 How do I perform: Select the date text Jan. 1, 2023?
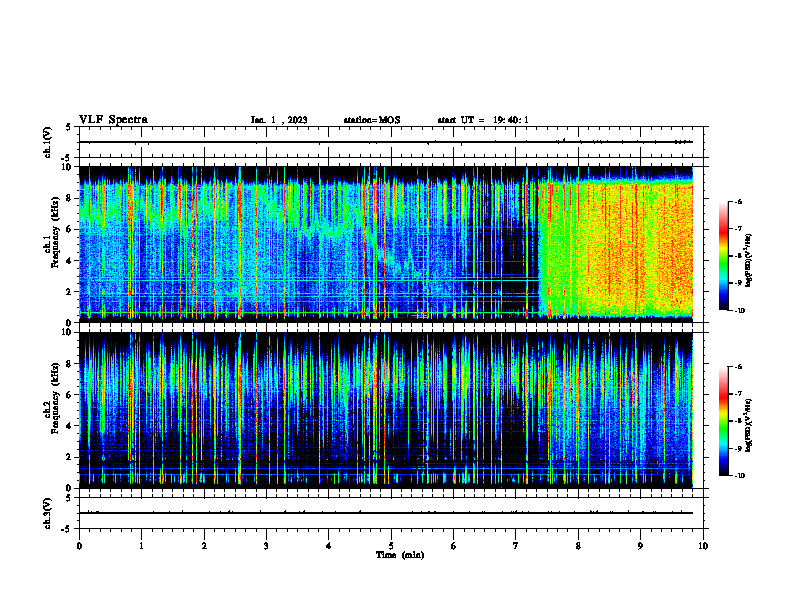(279, 120)
